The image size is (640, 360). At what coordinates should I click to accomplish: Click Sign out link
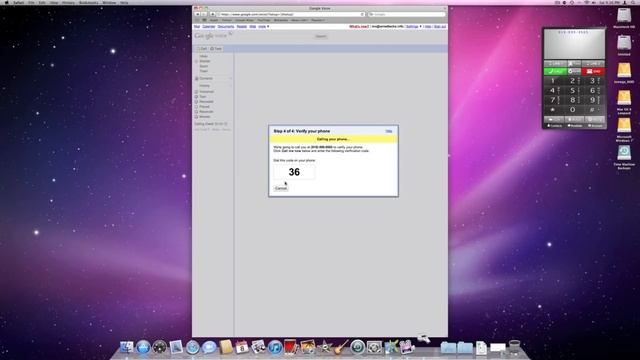click(x=440, y=26)
